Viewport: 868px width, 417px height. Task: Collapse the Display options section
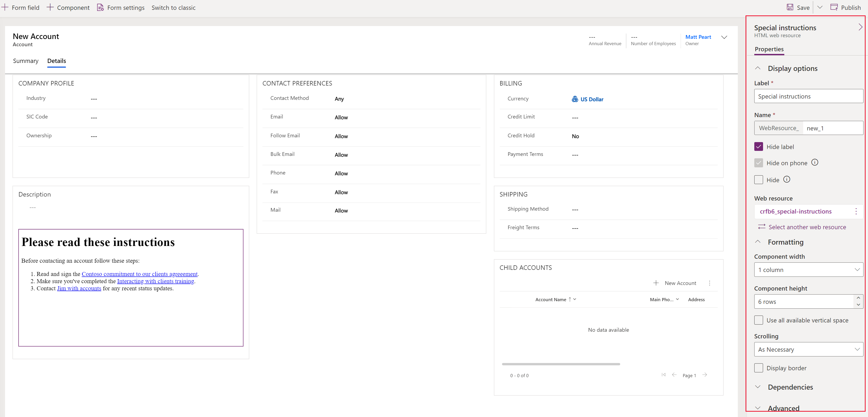pos(760,68)
